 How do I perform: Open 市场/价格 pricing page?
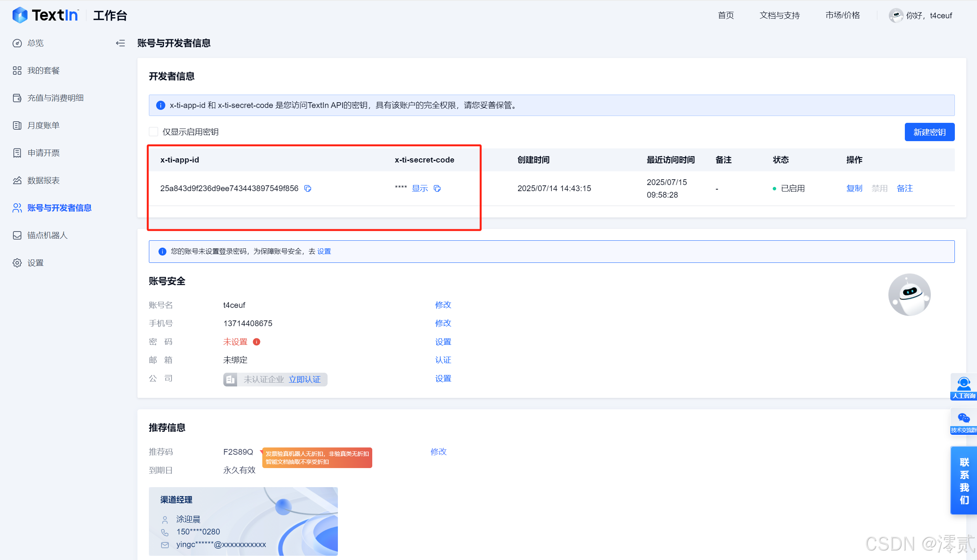(842, 15)
